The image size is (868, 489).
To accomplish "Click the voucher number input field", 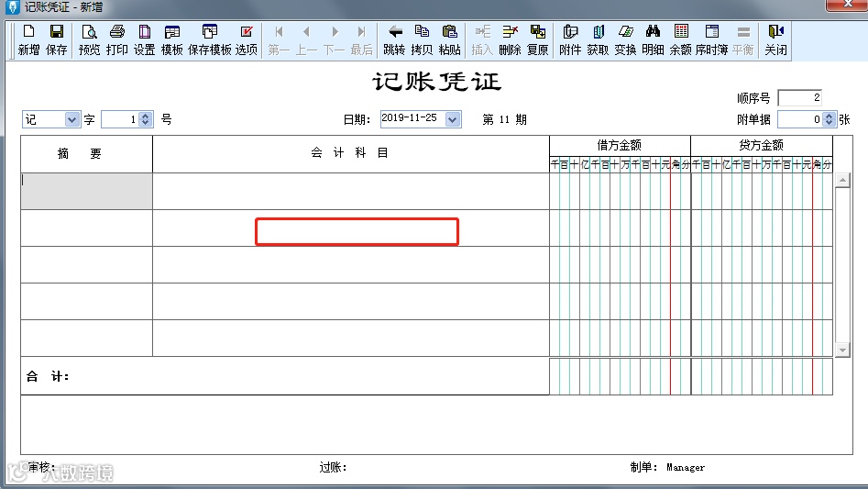I will pyautogui.click(x=120, y=119).
